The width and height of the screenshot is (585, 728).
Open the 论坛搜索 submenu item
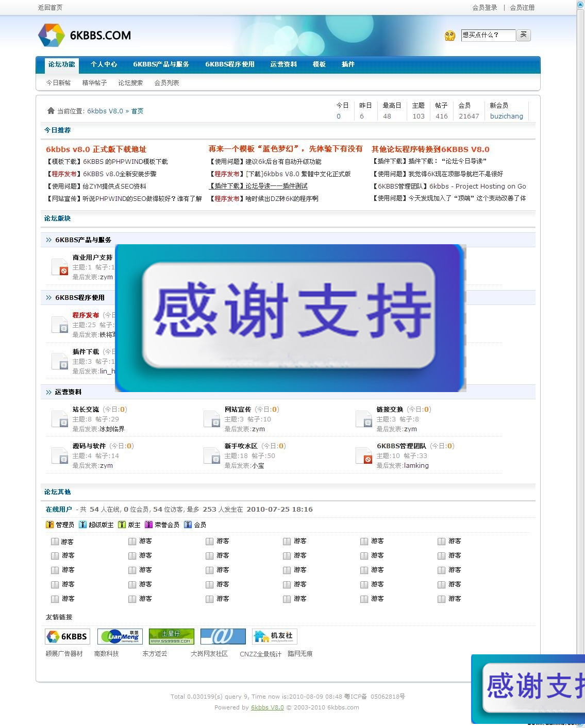coord(130,82)
